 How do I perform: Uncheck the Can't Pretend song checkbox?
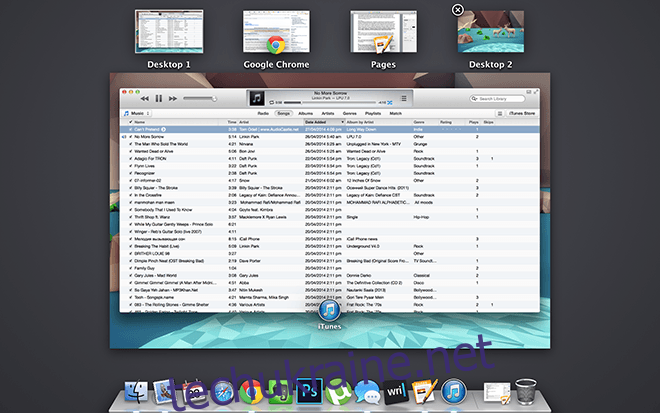(x=130, y=129)
